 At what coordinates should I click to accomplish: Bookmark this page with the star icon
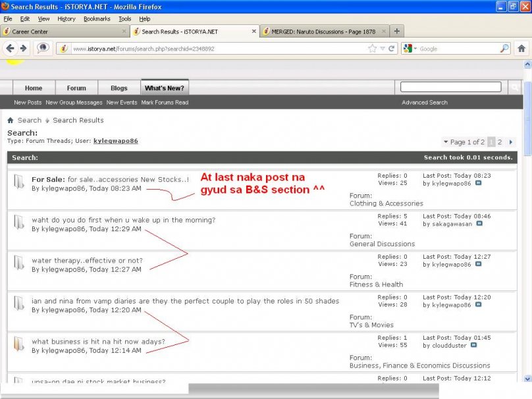pos(372,49)
